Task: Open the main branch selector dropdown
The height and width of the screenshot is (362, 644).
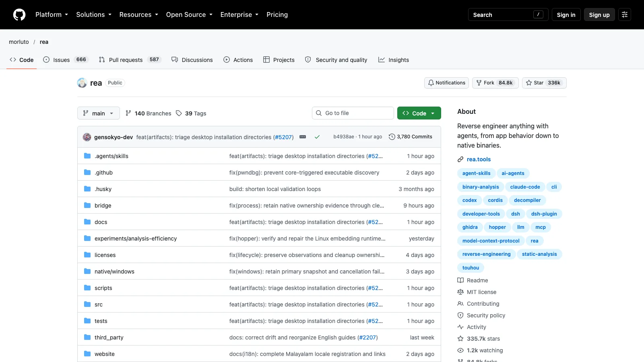Action: coord(99,113)
